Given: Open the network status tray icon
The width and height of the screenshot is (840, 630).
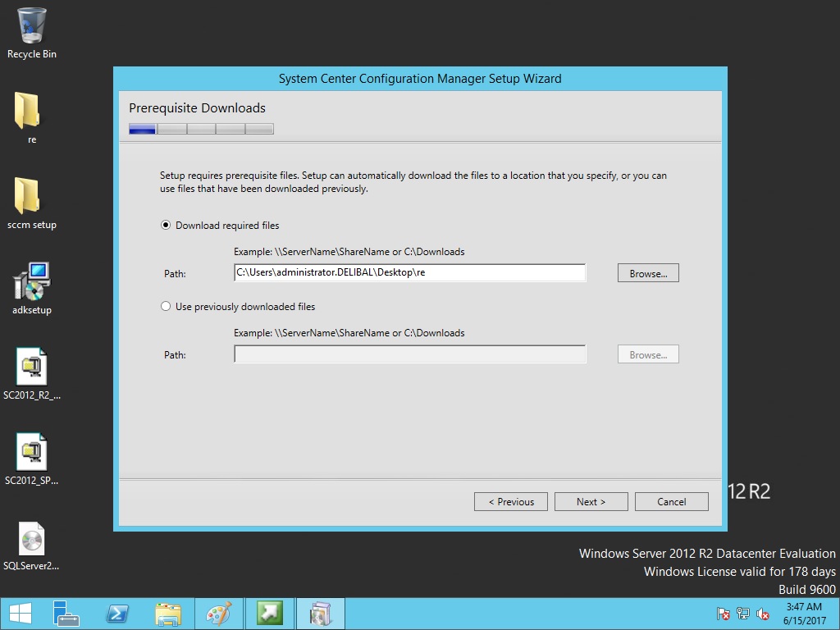Looking at the screenshot, I should (x=743, y=614).
